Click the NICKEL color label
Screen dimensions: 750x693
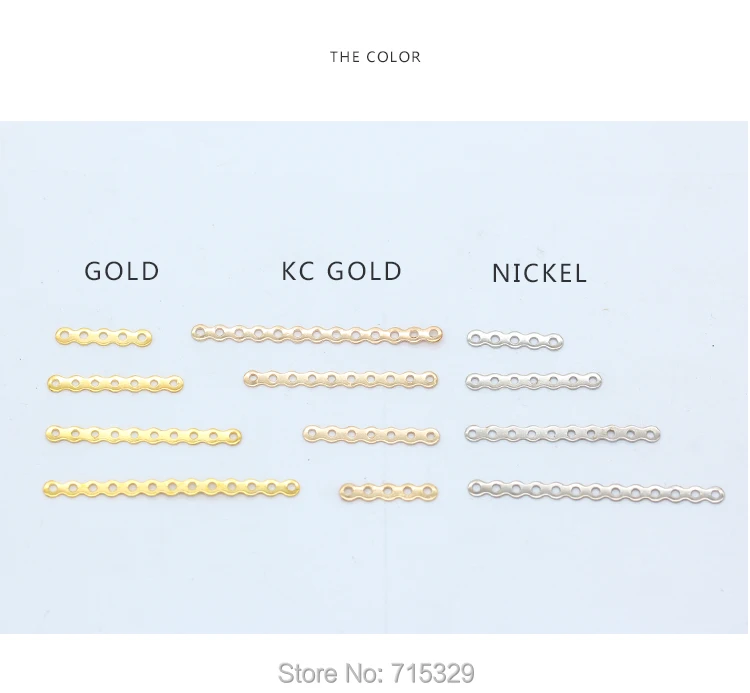coord(539,274)
